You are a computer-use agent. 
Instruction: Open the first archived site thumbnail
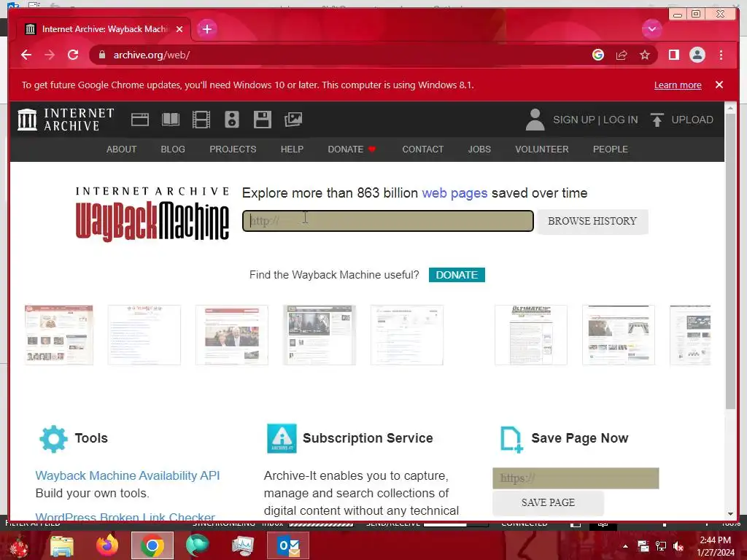tap(58, 335)
